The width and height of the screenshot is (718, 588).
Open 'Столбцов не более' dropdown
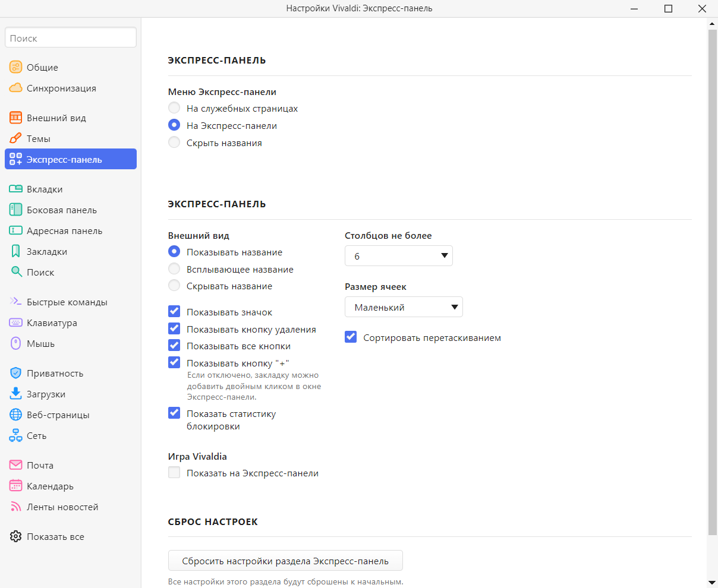coord(399,256)
